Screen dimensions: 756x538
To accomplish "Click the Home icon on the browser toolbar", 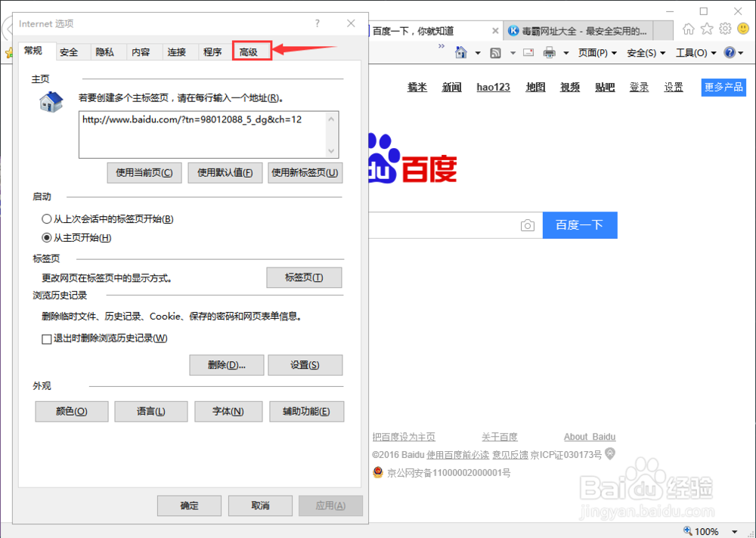I will click(687, 27).
